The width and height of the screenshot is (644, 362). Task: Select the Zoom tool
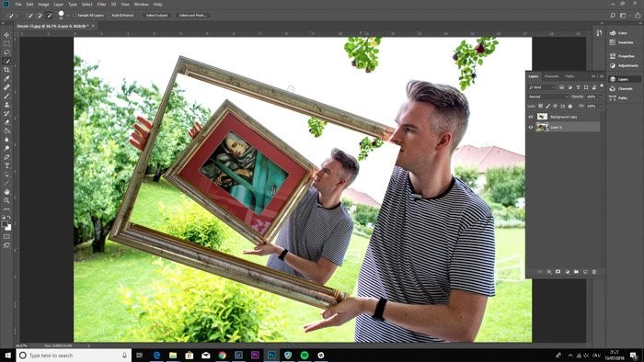point(6,200)
